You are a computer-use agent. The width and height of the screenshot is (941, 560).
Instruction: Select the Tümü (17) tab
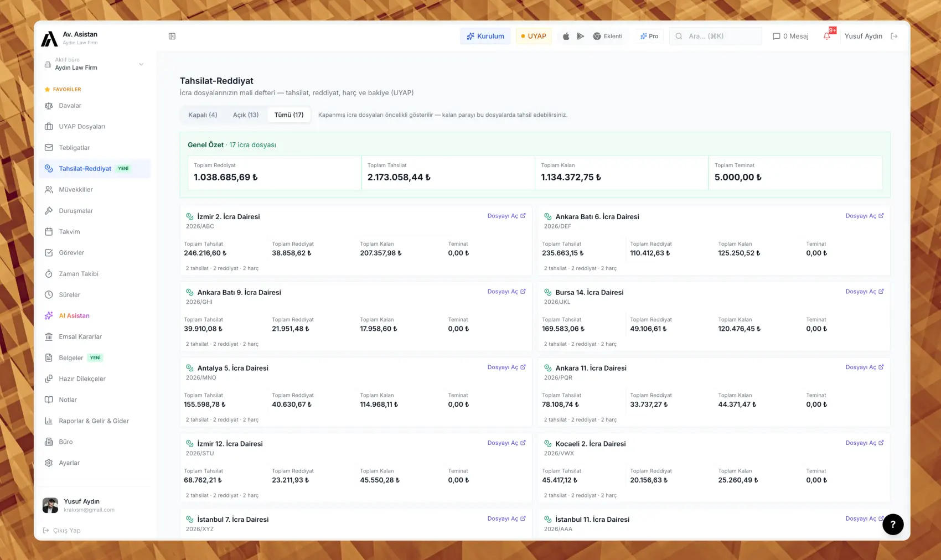289,115
